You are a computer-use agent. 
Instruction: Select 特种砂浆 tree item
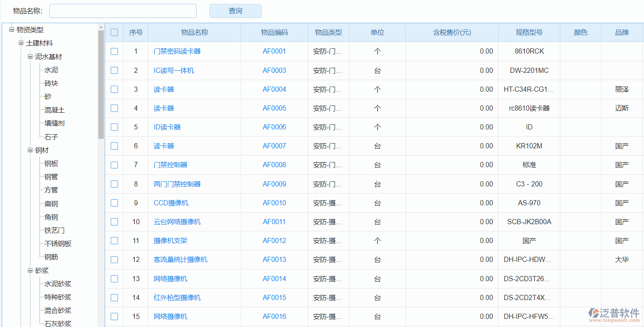pyautogui.click(x=58, y=297)
